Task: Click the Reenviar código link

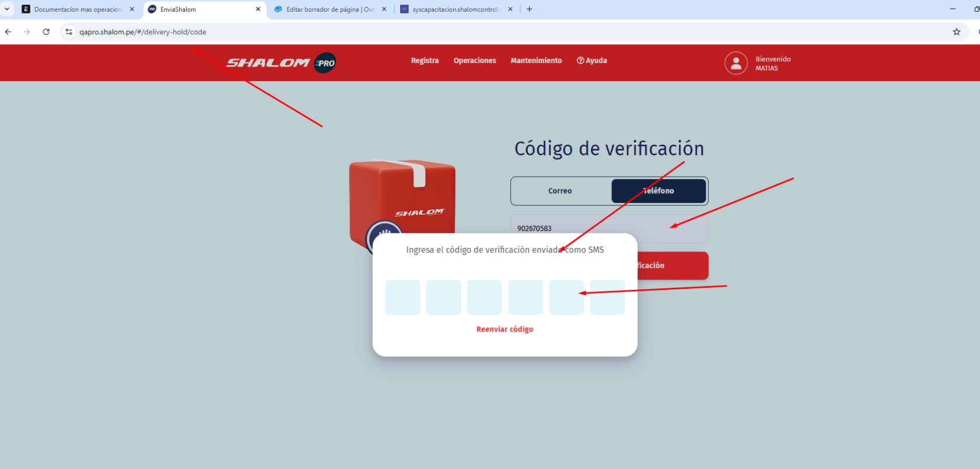Action: (x=505, y=330)
